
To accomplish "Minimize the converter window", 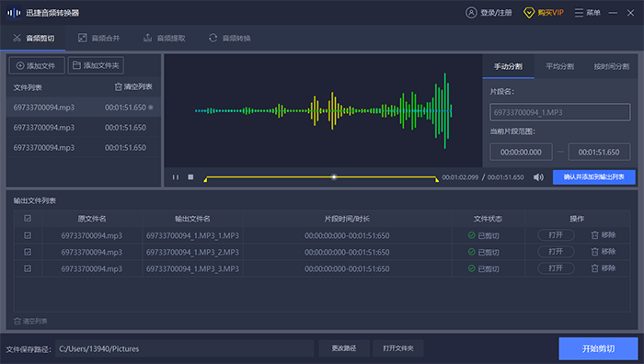I will point(614,13).
